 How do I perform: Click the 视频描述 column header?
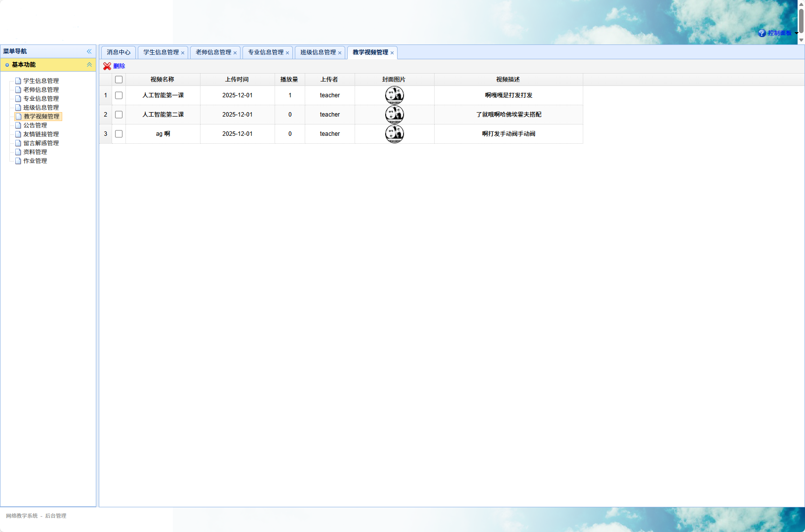508,80
